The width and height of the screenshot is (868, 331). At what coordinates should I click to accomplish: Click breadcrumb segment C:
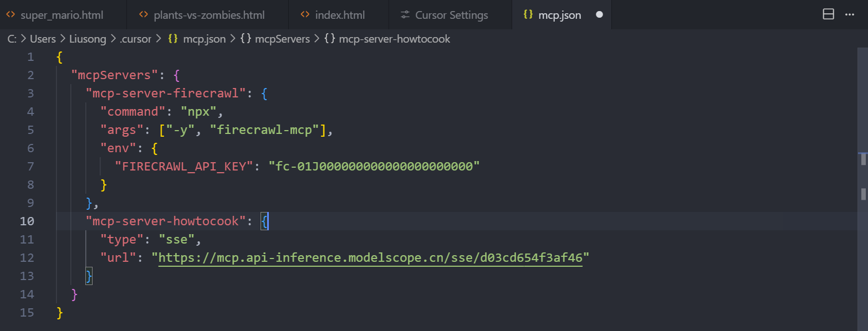pyautogui.click(x=12, y=39)
